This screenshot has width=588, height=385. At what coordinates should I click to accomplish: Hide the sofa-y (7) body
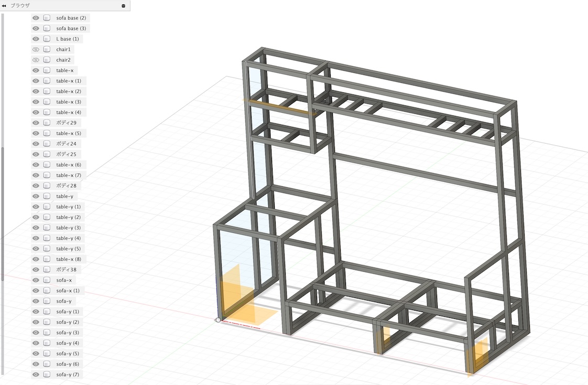[x=36, y=375]
